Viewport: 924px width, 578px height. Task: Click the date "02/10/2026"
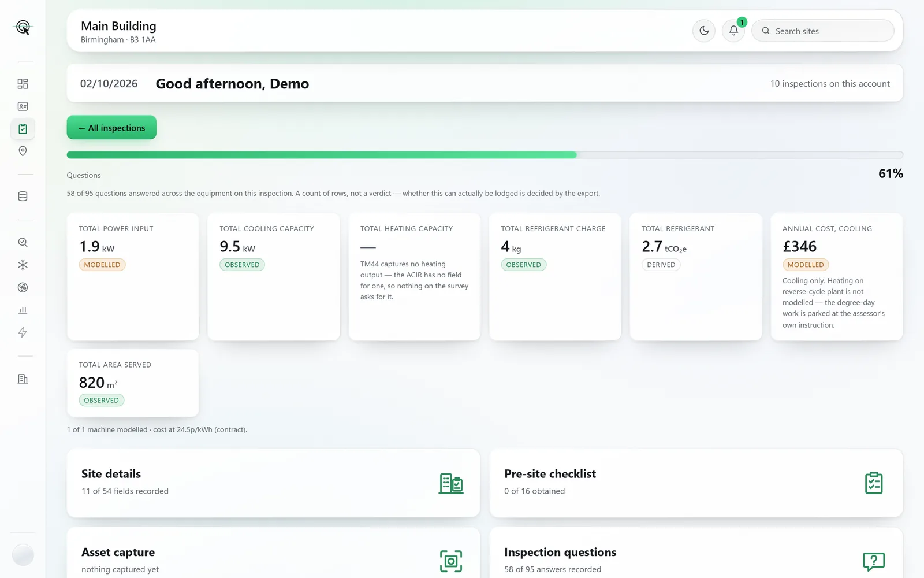click(109, 84)
